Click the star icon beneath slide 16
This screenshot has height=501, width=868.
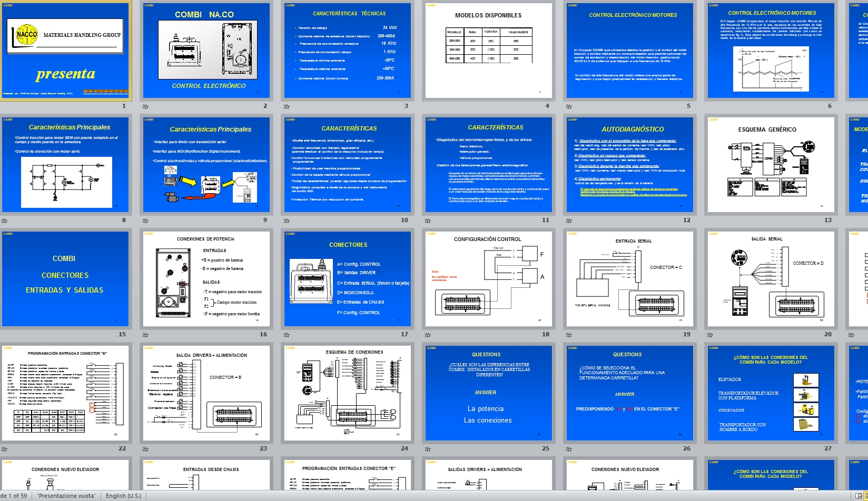click(145, 335)
